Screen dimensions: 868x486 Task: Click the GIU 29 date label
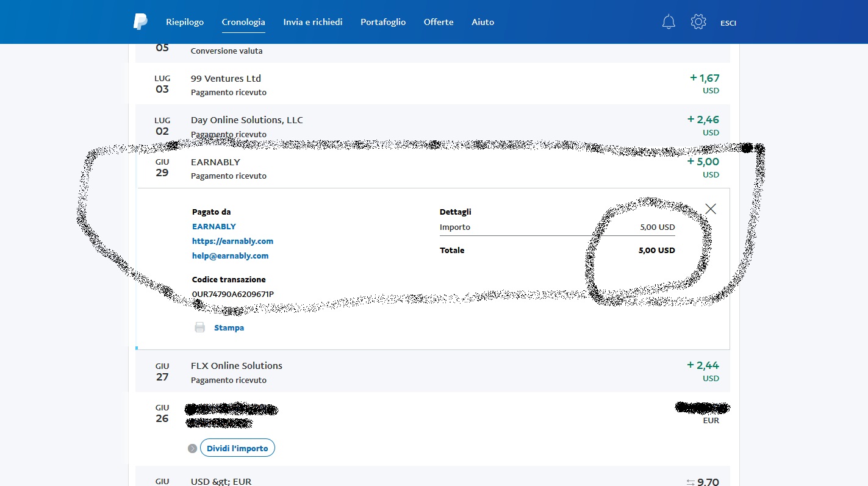pos(162,168)
